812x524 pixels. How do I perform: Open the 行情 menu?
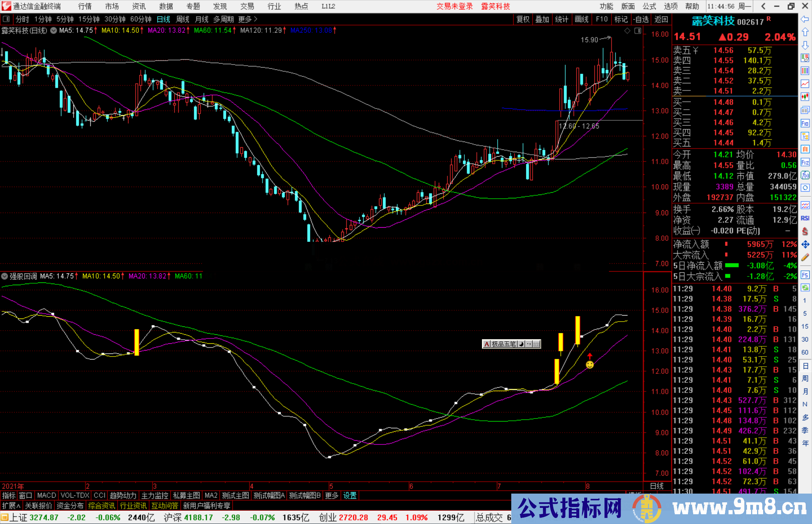pyautogui.click(x=85, y=6)
